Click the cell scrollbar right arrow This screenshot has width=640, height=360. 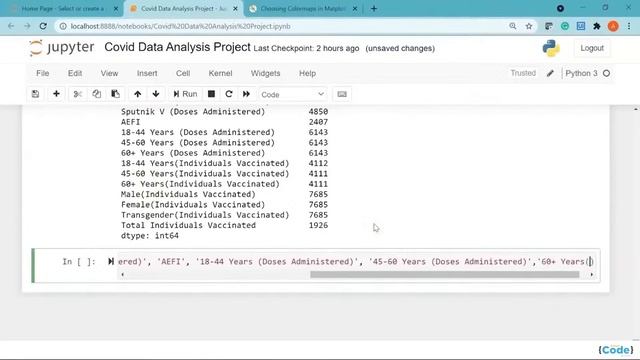(591, 274)
